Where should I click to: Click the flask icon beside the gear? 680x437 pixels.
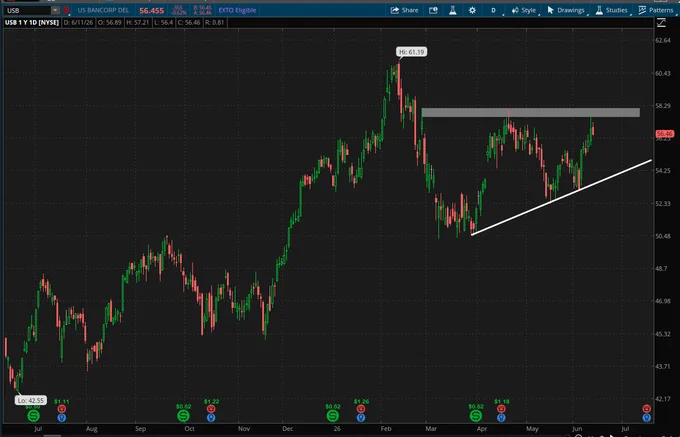(x=452, y=10)
